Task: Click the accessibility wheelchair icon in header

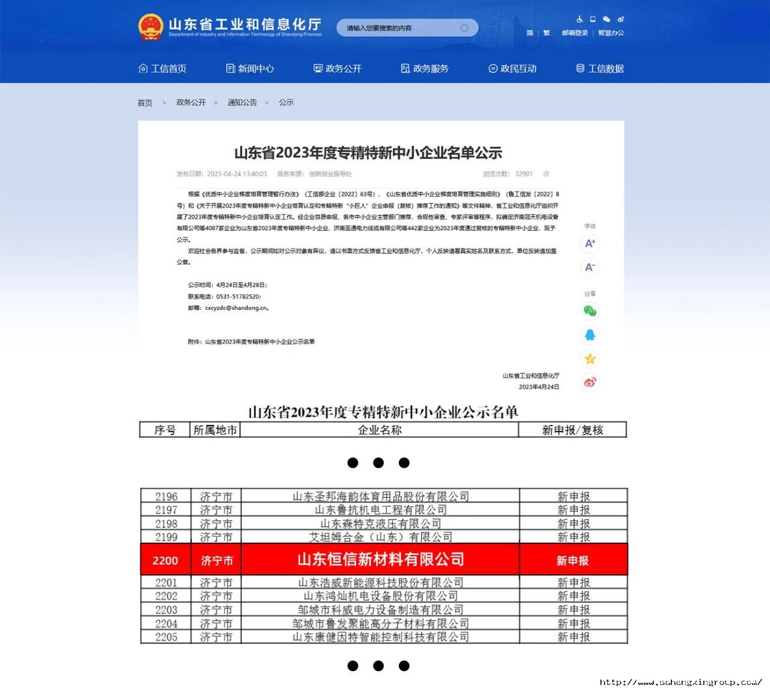Action: pyautogui.click(x=579, y=19)
